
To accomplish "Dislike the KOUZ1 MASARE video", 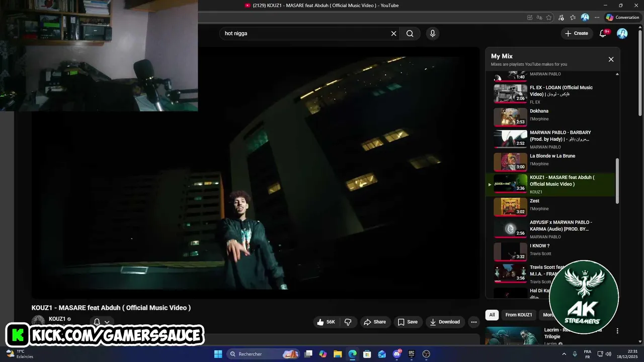I will point(348,322).
